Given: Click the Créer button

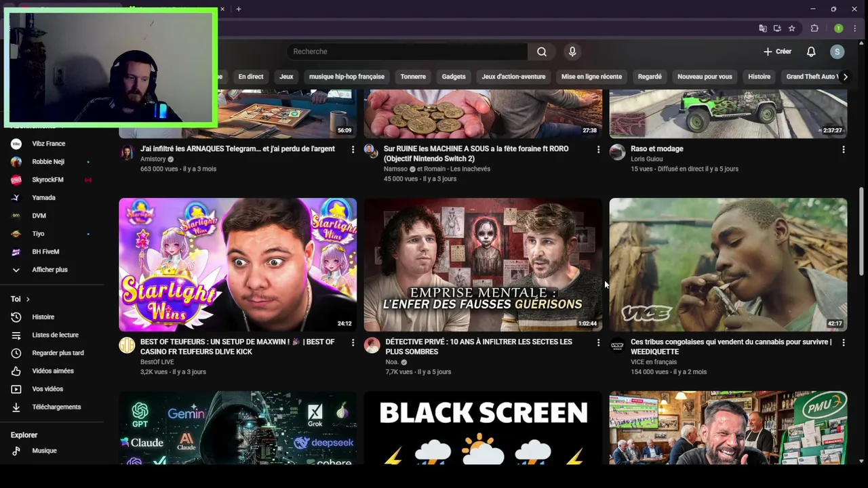Looking at the screenshot, I should (777, 52).
